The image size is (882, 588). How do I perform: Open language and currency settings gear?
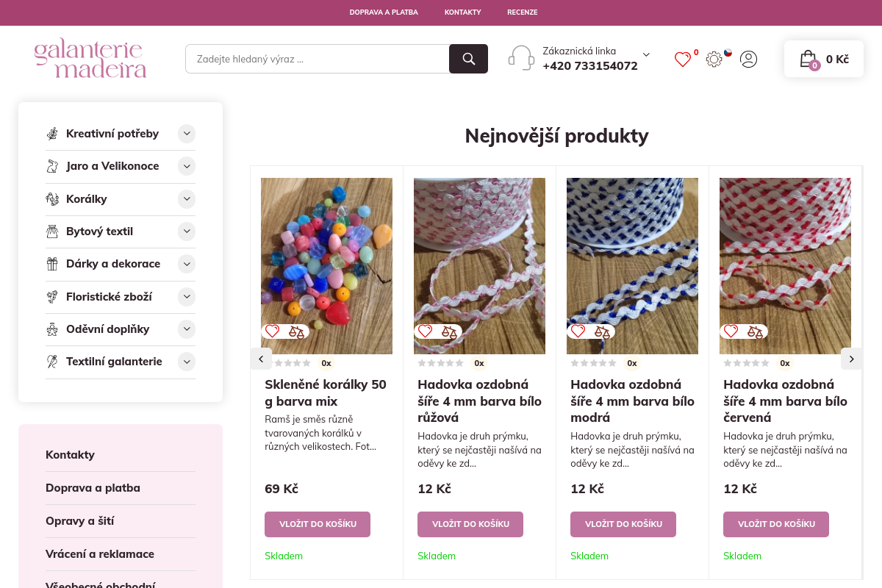coord(714,60)
